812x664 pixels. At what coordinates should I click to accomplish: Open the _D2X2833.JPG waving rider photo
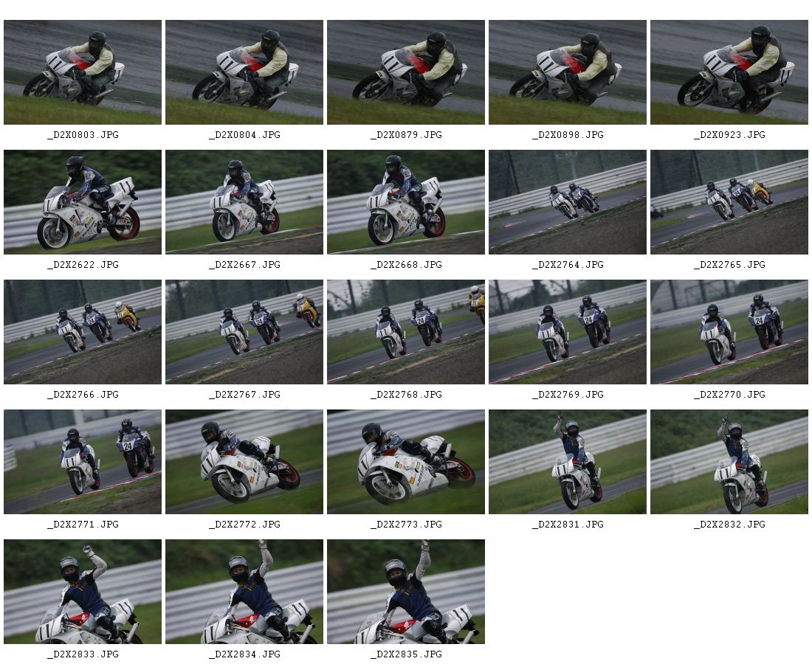[x=83, y=592]
